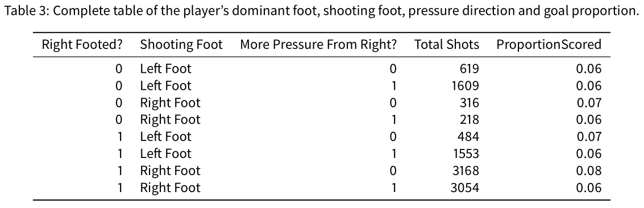
Task: Click the Total Shots value 218
Action: coord(469,120)
